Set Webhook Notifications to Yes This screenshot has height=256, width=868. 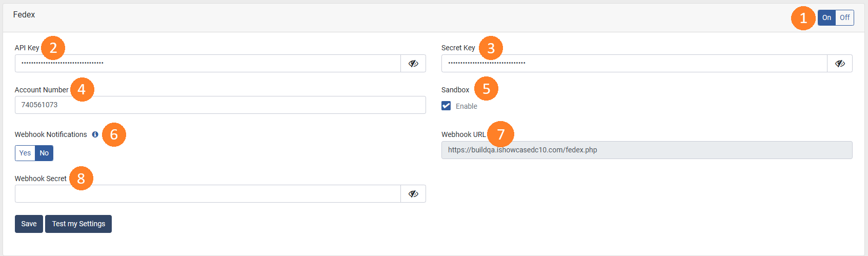(x=25, y=153)
